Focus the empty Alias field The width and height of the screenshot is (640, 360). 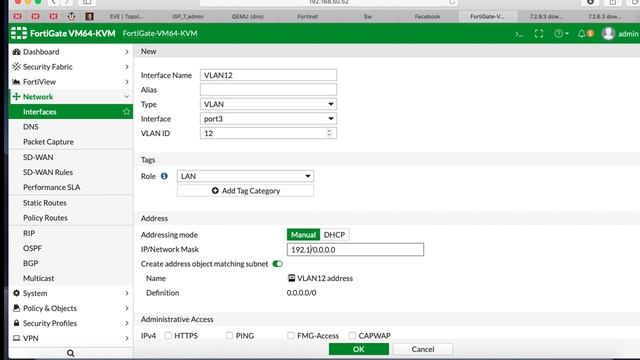(268, 89)
